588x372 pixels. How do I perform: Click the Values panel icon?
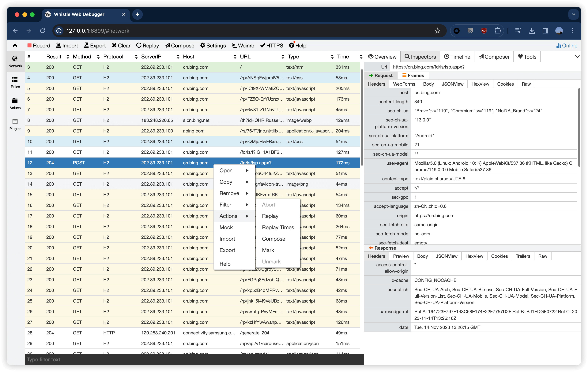[15, 104]
